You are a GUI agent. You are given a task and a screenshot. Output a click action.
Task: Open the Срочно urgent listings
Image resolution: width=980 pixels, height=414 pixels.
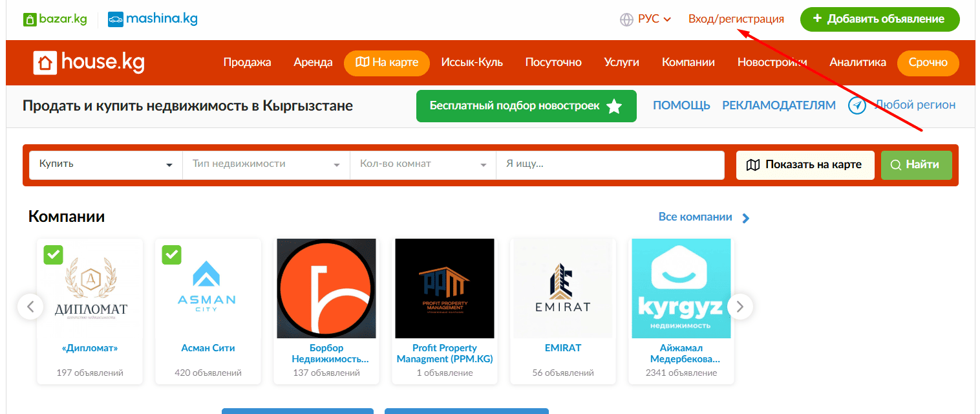pos(928,63)
